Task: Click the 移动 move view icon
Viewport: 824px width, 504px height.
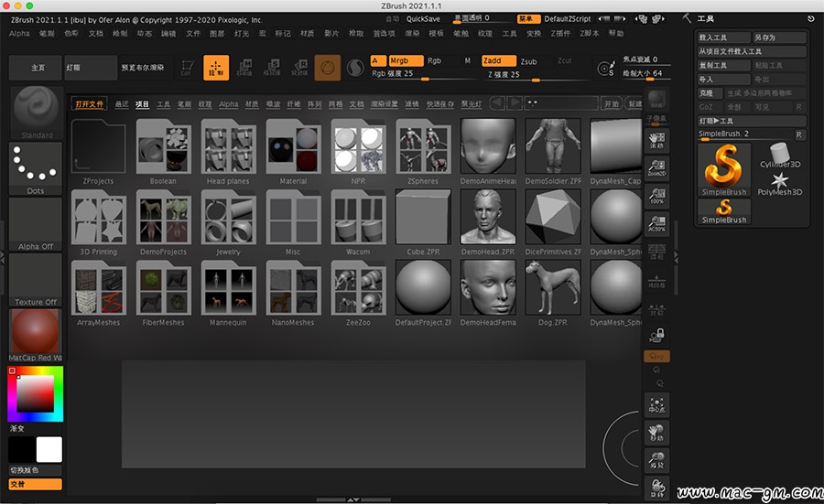Action: 656,433
